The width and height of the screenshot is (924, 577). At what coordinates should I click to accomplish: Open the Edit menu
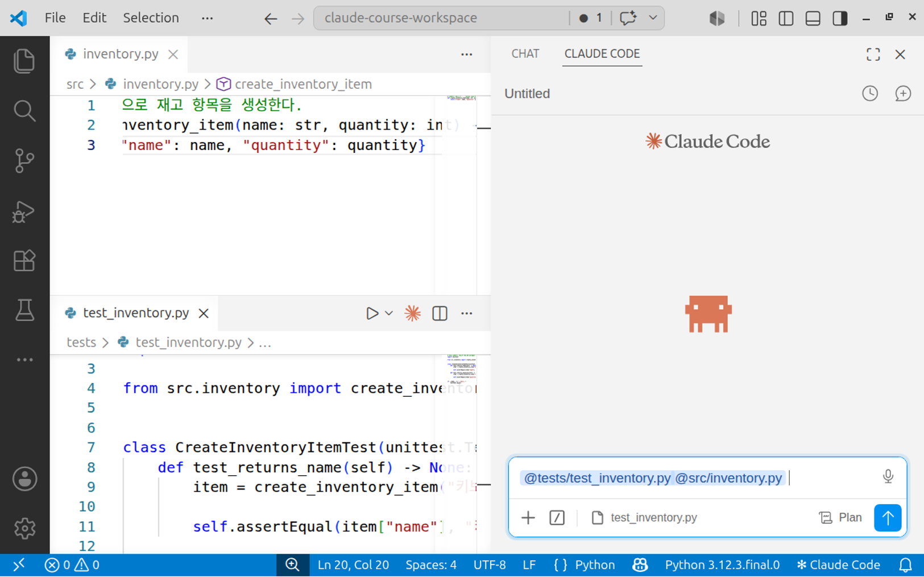click(x=94, y=18)
